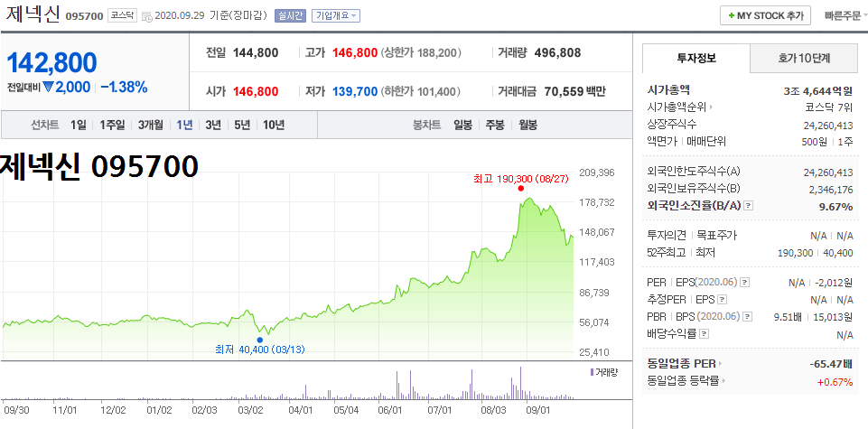Click the current price 142,800
Image resolution: width=868 pixels, height=429 pixels.
[x=52, y=62]
